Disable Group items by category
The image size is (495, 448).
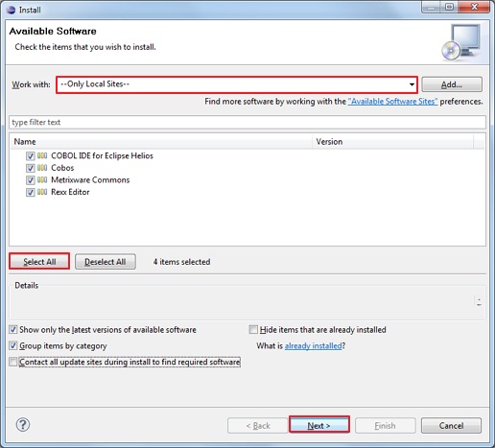[x=13, y=345]
